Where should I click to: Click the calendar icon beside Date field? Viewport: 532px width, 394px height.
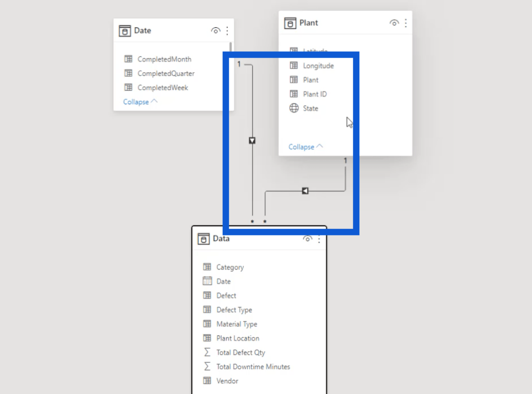[x=207, y=281]
